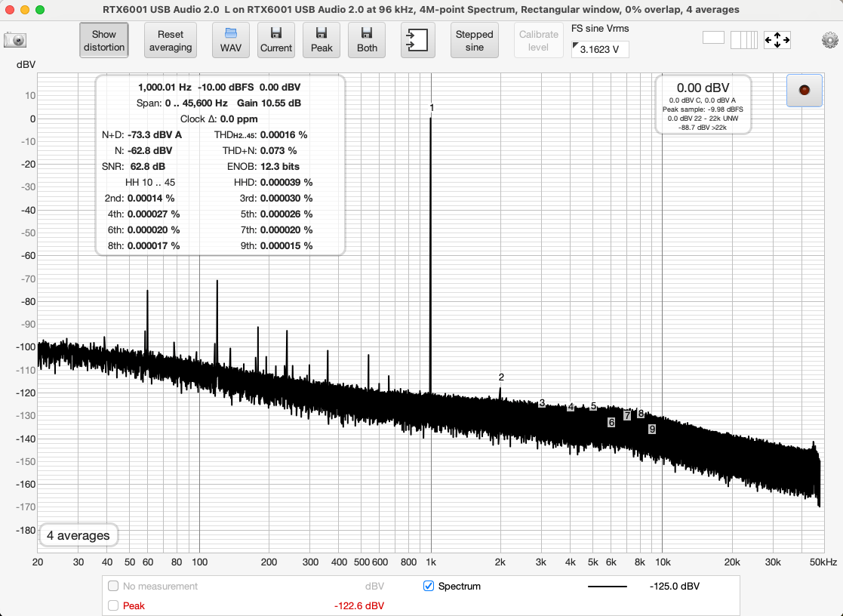Image resolution: width=843 pixels, height=616 pixels.
Task: Click the ENOB 12.3 bits value
Action: (x=279, y=166)
